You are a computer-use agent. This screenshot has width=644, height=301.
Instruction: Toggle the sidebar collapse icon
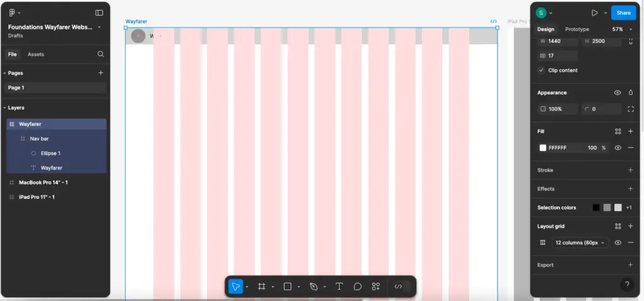point(99,13)
